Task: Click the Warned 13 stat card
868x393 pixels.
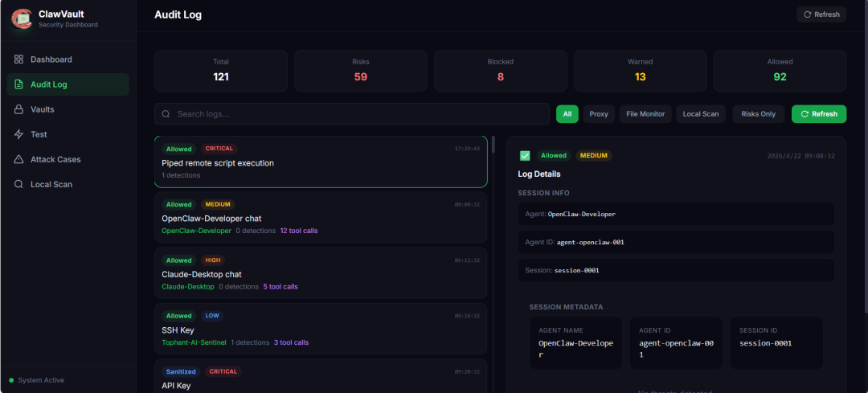Action: click(x=640, y=71)
